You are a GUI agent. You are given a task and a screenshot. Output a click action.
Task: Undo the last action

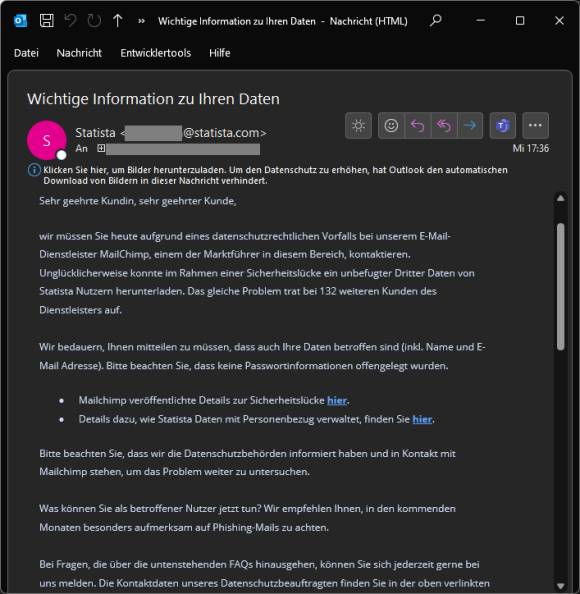click(x=70, y=21)
